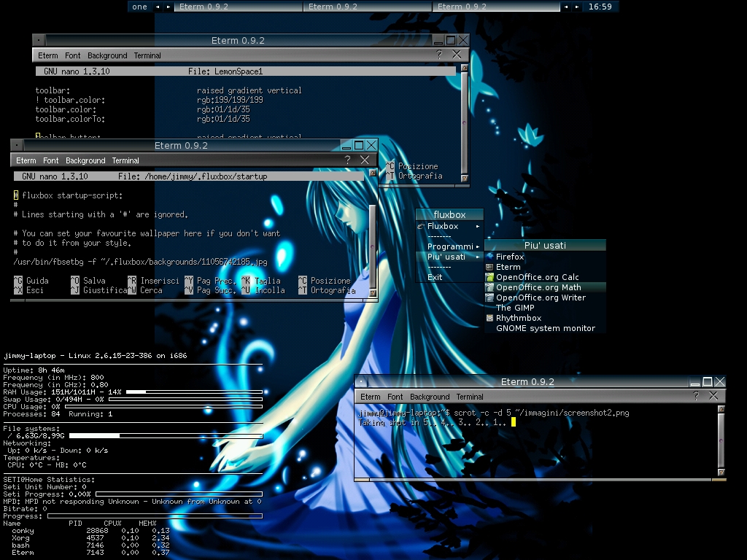
Task: Choose Exit in the fluxbox menu
Action: point(449,277)
